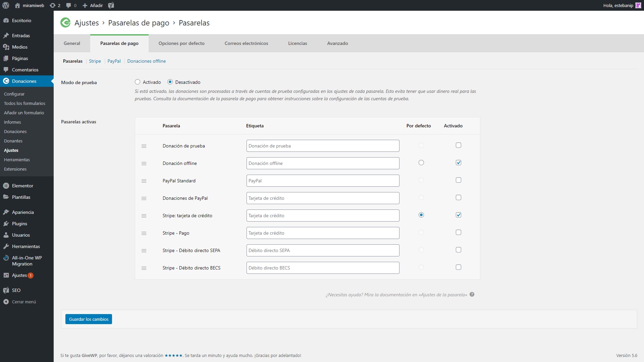The width and height of the screenshot is (644, 362).
Task: Open the updates icon showing 2
Action: (52, 5)
